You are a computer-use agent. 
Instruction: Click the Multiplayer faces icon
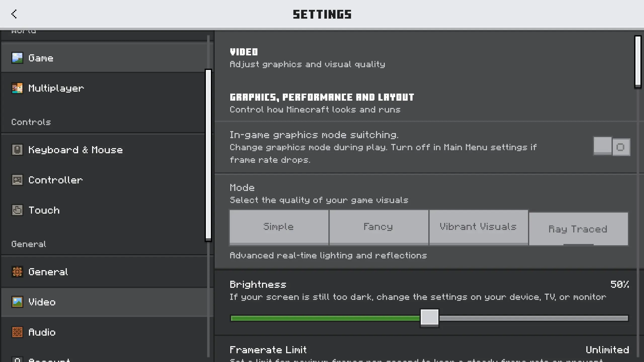coord(17,88)
